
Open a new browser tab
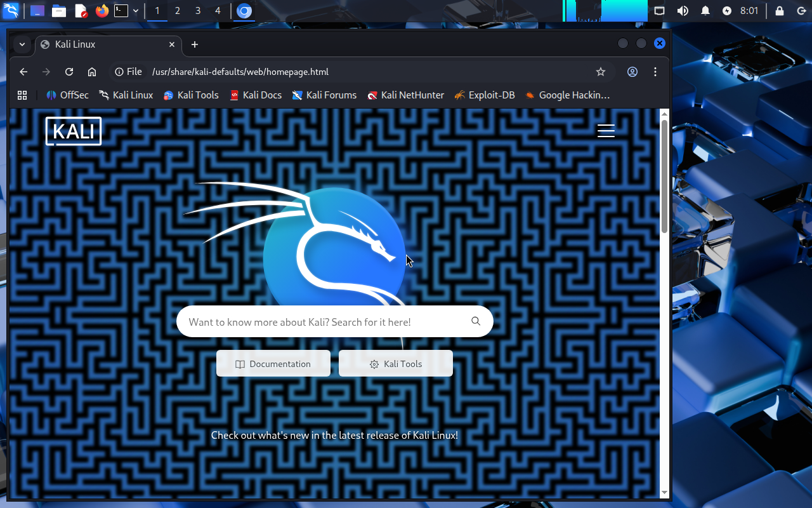195,44
